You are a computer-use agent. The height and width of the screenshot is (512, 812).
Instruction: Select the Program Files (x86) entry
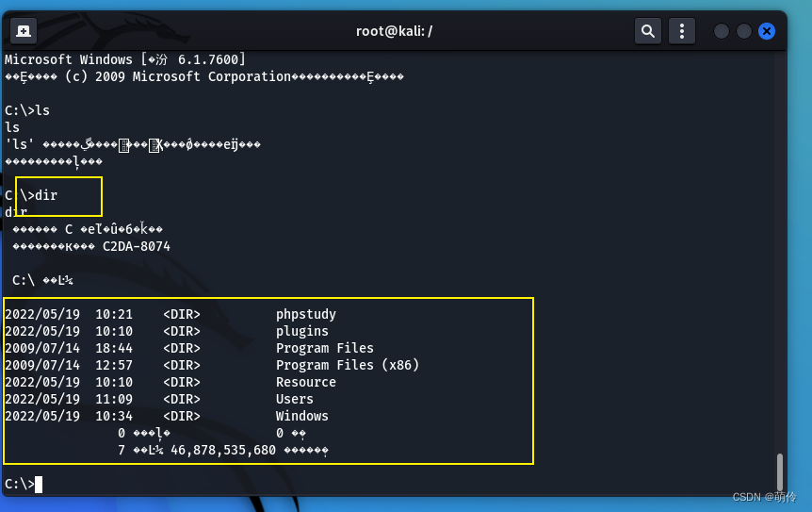[348, 365]
